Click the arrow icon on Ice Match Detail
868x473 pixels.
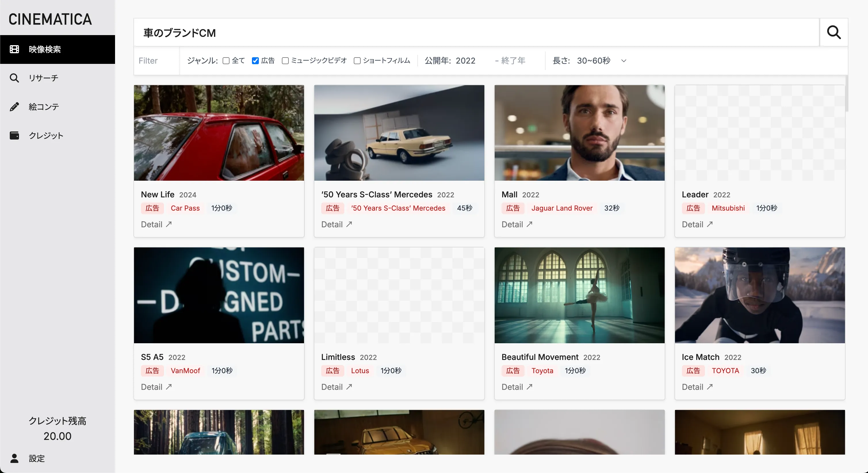710,387
